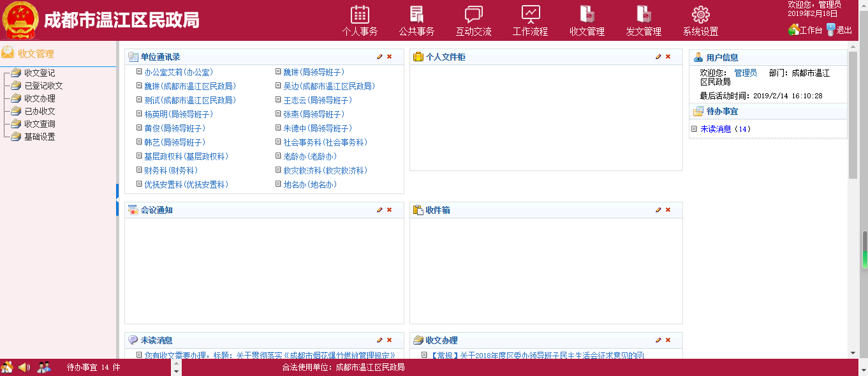Open 系统设置 gear icon
Viewport: 868px width, 376px height.
click(x=700, y=20)
